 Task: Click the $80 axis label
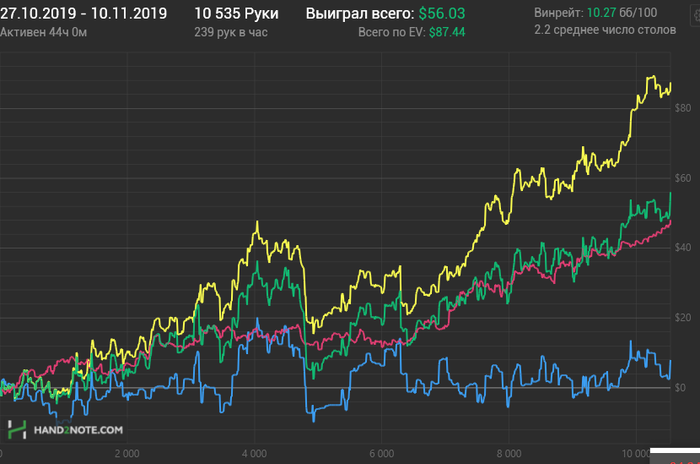pyautogui.click(x=683, y=108)
